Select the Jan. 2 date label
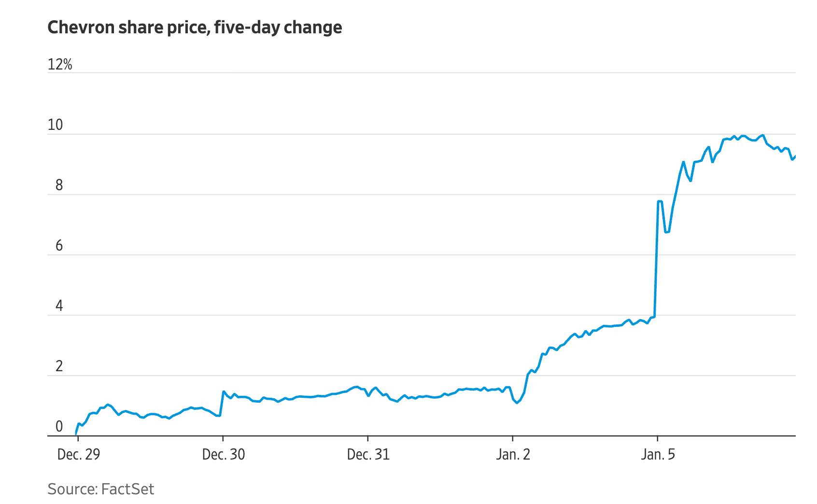817x504 pixels. [513, 454]
